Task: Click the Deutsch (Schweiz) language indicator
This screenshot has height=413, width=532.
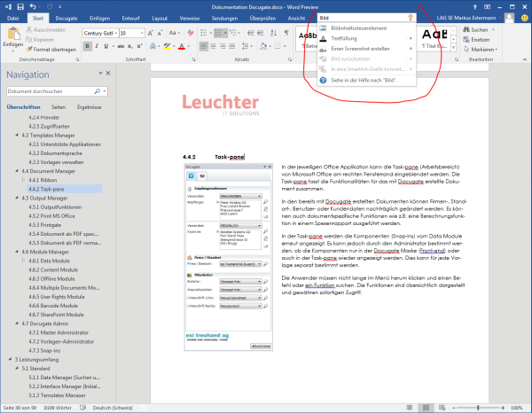Action: pos(113,408)
